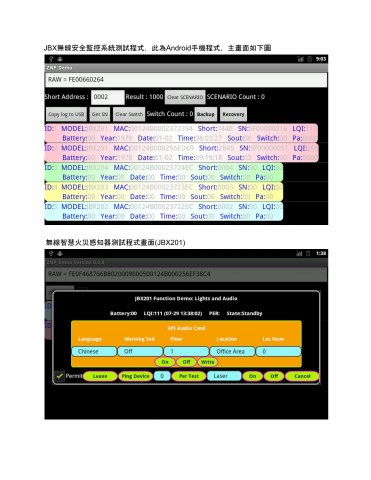
Task: Select device row with MAC 00124B0002372394
Action: [181, 133]
